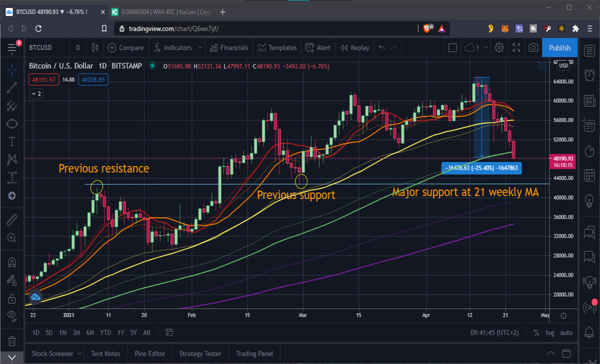Toggle auto scale on price axis

[566, 332]
